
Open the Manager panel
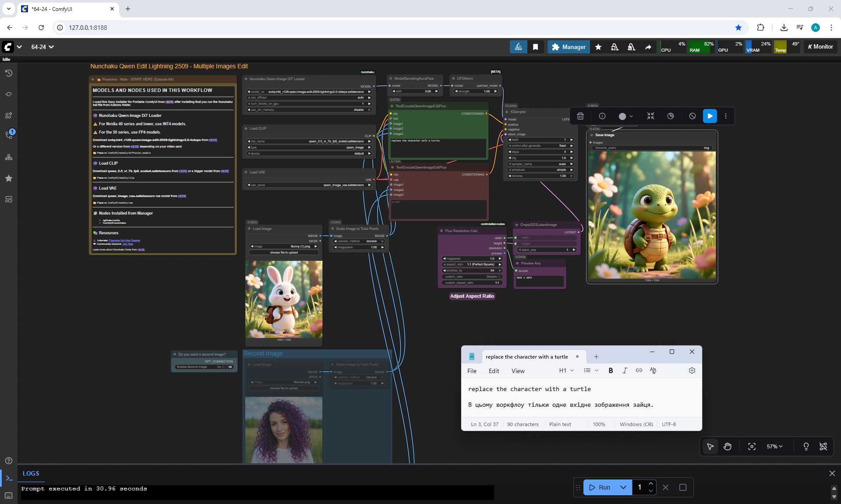click(569, 47)
